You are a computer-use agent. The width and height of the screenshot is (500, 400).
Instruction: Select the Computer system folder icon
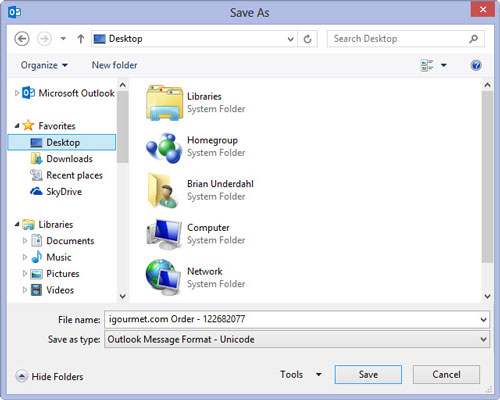click(x=164, y=234)
